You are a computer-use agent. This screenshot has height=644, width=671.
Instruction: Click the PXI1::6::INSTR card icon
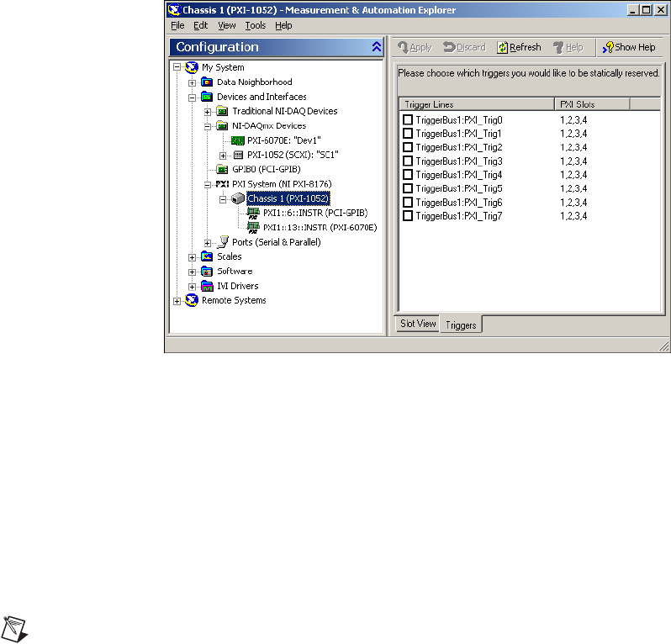pyautogui.click(x=253, y=213)
